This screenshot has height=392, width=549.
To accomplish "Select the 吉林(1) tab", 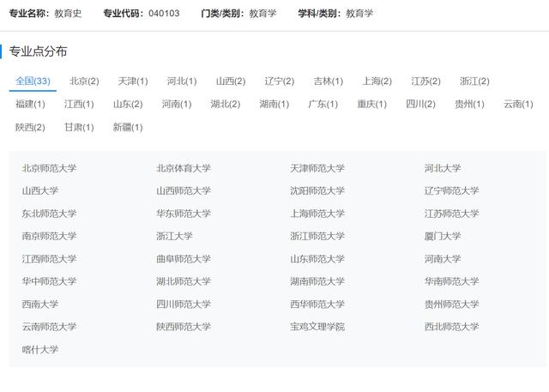I will click(x=329, y=81).
